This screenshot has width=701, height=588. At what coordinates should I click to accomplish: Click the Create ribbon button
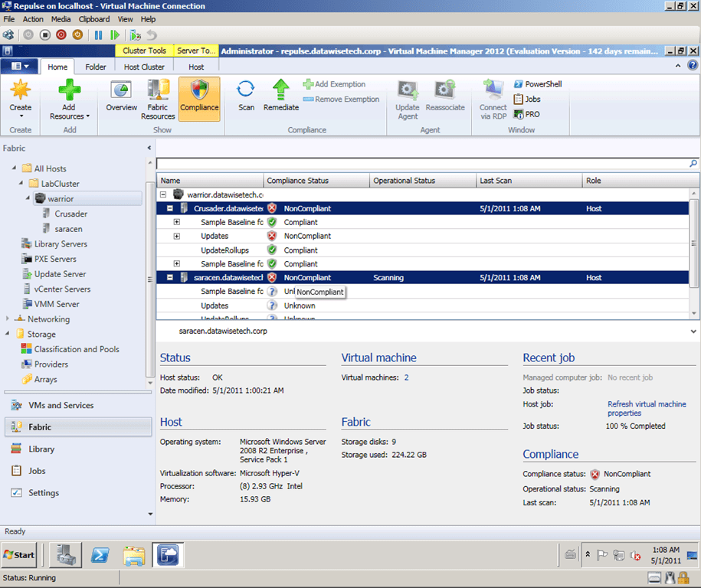[21, 99]
